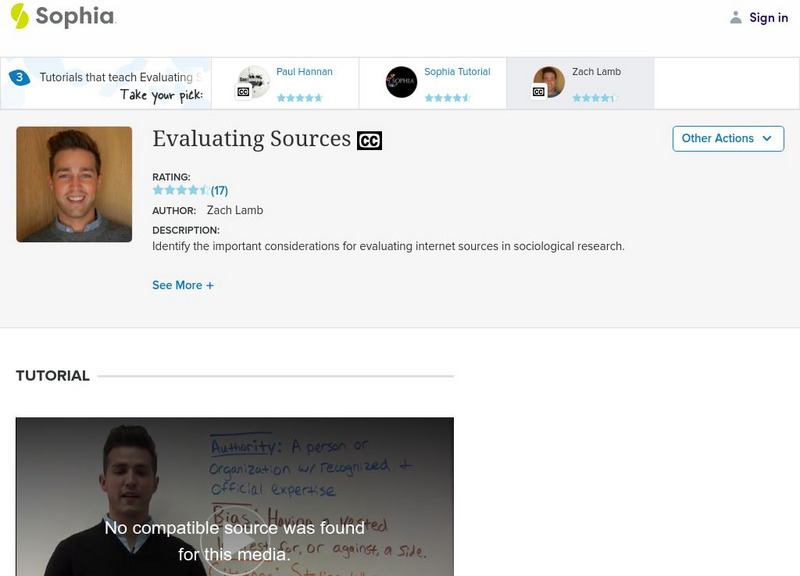Click Zach Lamb's large profile photo

point(74,184)
